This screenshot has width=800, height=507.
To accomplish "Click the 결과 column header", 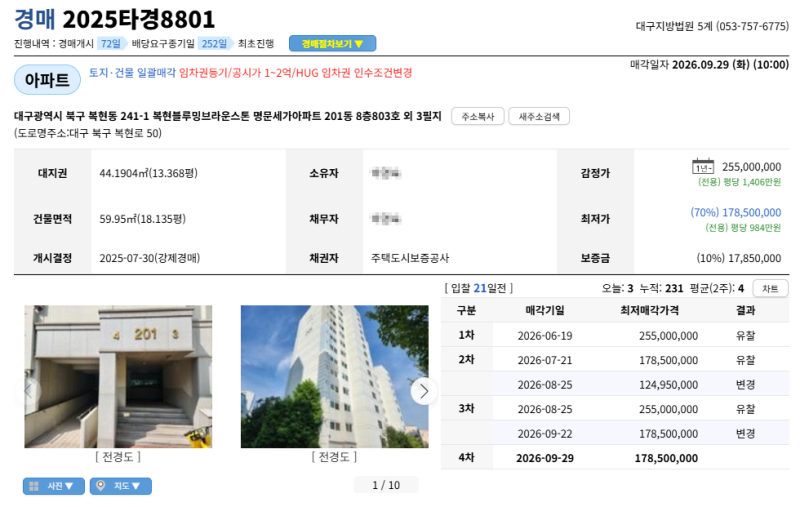I will [745, 310].
